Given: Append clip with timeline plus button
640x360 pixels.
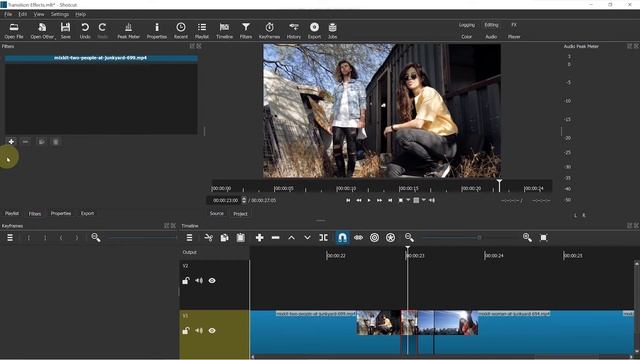Looking at the screenshot, I should coord(259,238).
